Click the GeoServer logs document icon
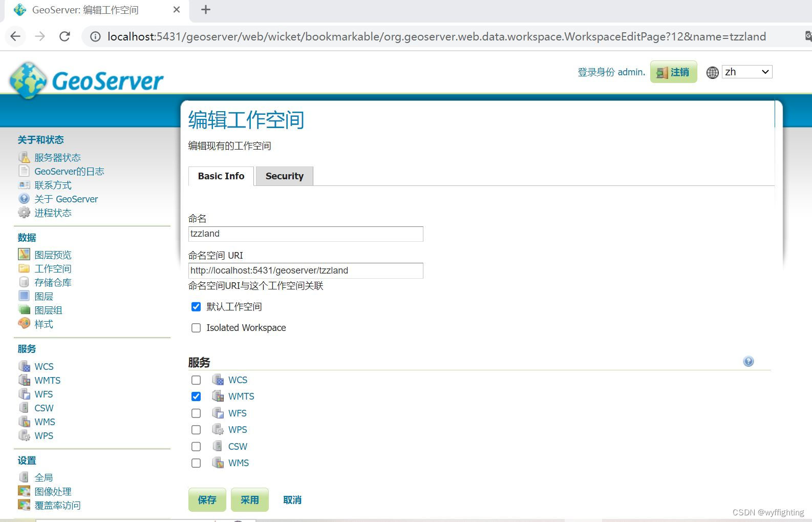 [24, 171]
